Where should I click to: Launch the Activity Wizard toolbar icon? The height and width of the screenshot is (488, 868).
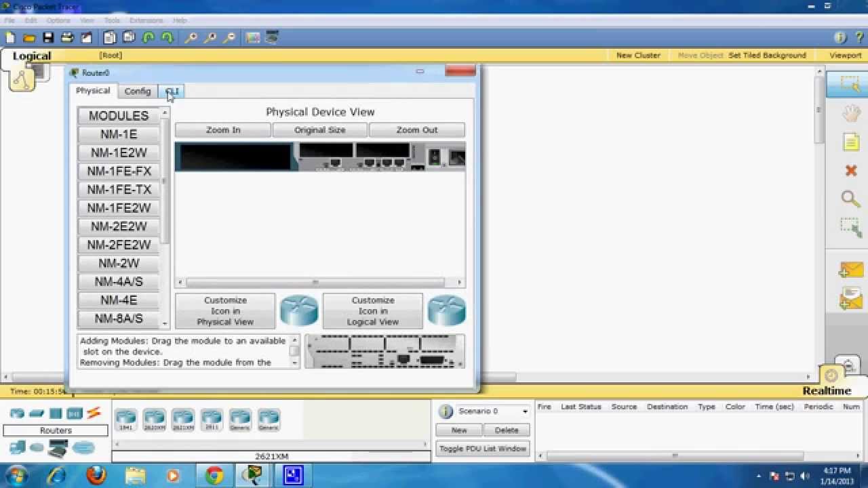pos(86,38)
